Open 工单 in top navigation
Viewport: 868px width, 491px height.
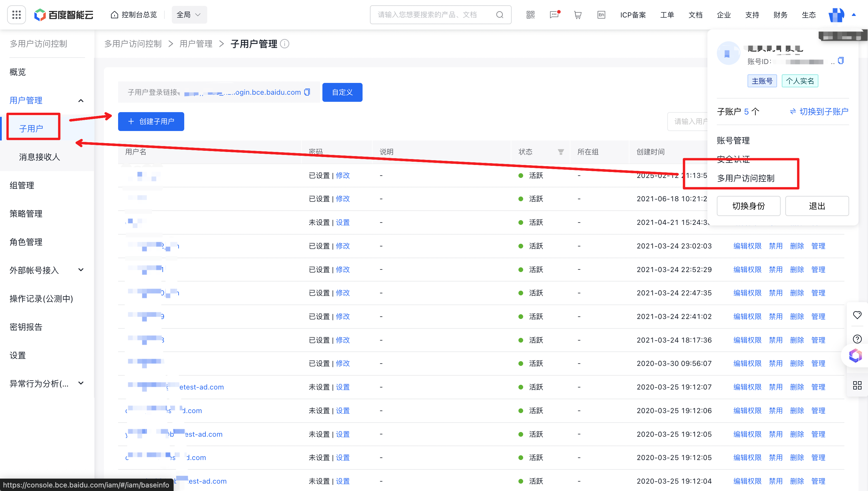coord(667,14)
